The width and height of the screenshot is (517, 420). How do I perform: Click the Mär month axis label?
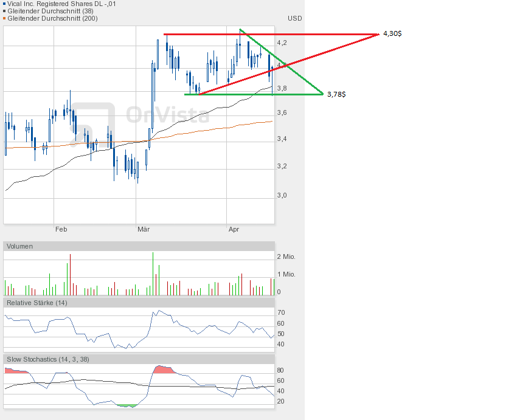144,229
